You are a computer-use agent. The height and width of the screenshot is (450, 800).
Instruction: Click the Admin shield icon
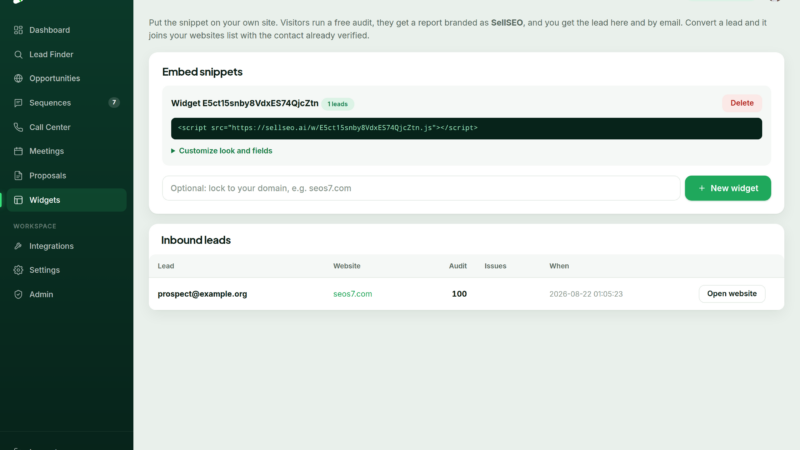18,294
